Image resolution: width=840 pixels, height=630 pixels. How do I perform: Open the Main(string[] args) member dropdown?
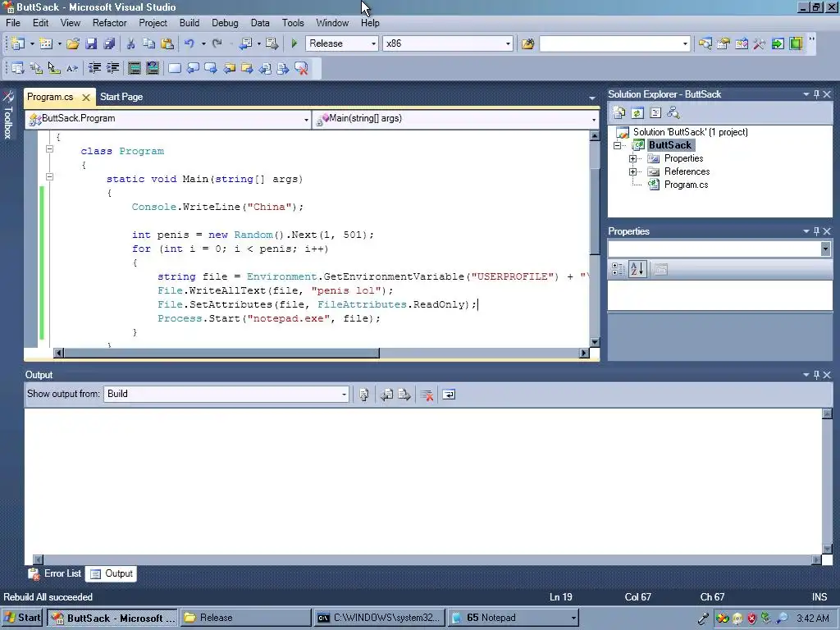coord(594,120)
